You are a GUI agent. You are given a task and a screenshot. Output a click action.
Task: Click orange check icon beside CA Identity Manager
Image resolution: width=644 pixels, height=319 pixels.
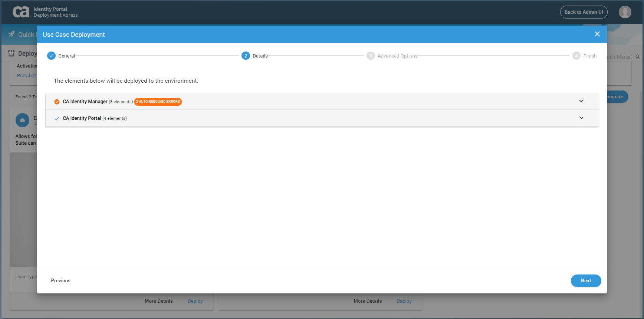[57, 102]
